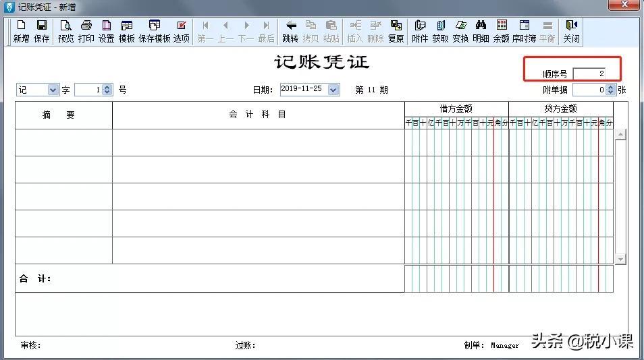
Task: Close the voucher with 关闭 icon
Action: click(571, 31)
